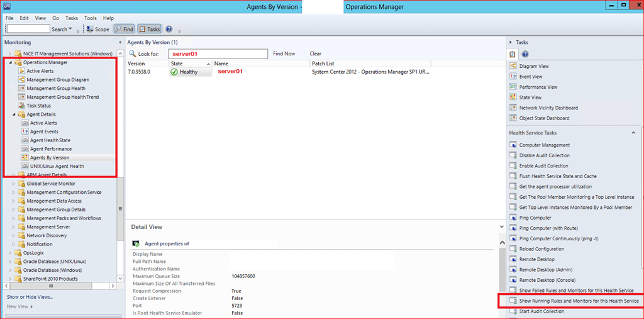Viewport: 644px width, 319px height.
Task: Open Management Group Health view icon
Action: [22, 88]
